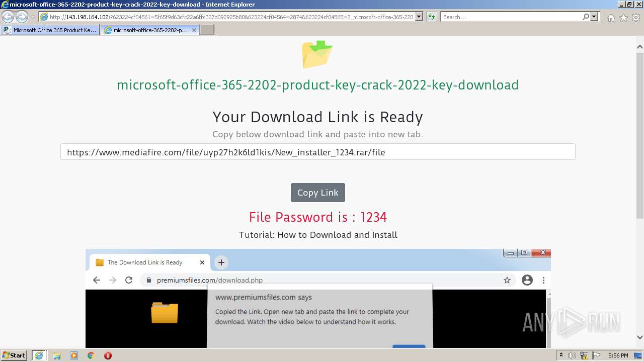Open the IE Tools gear icon

click(x=636, y=18)
